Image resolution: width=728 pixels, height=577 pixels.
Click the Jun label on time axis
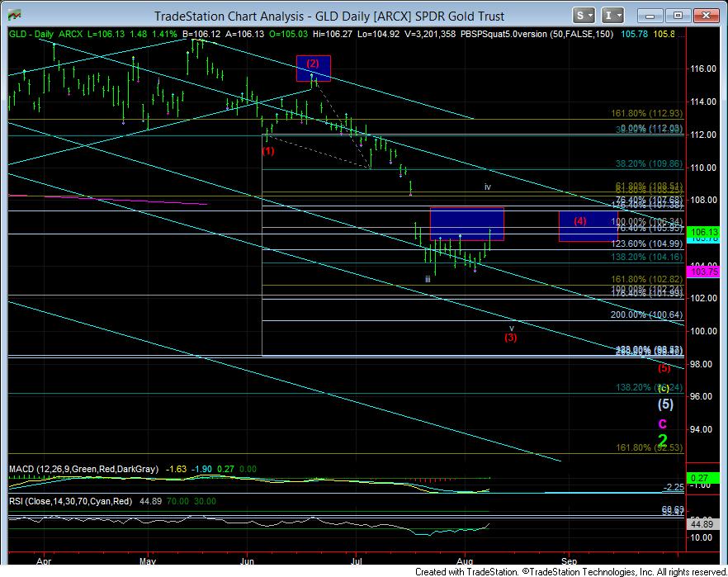(x=247, y=560)
